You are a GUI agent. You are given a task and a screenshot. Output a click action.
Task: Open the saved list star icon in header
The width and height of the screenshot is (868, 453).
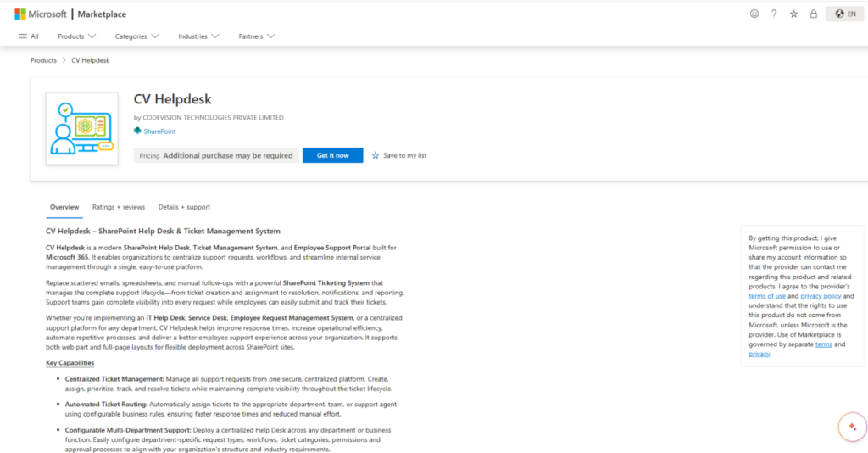coord(793,14)
